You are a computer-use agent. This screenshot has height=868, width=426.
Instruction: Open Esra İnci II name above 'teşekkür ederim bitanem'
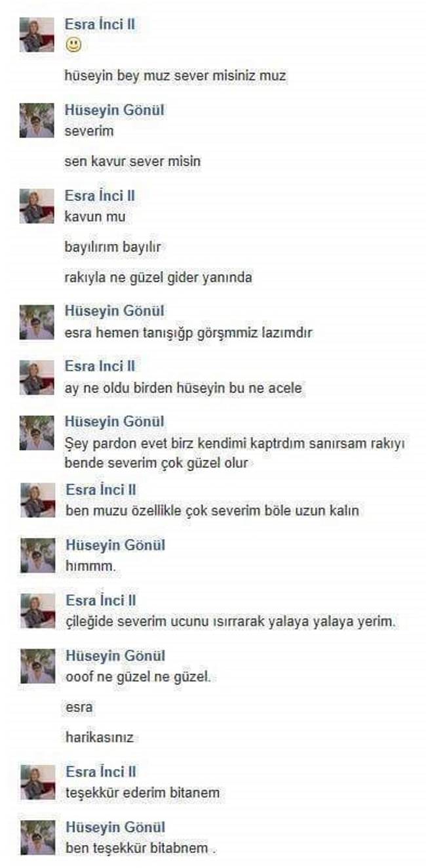pyautogui.click(x=100, y=772)
